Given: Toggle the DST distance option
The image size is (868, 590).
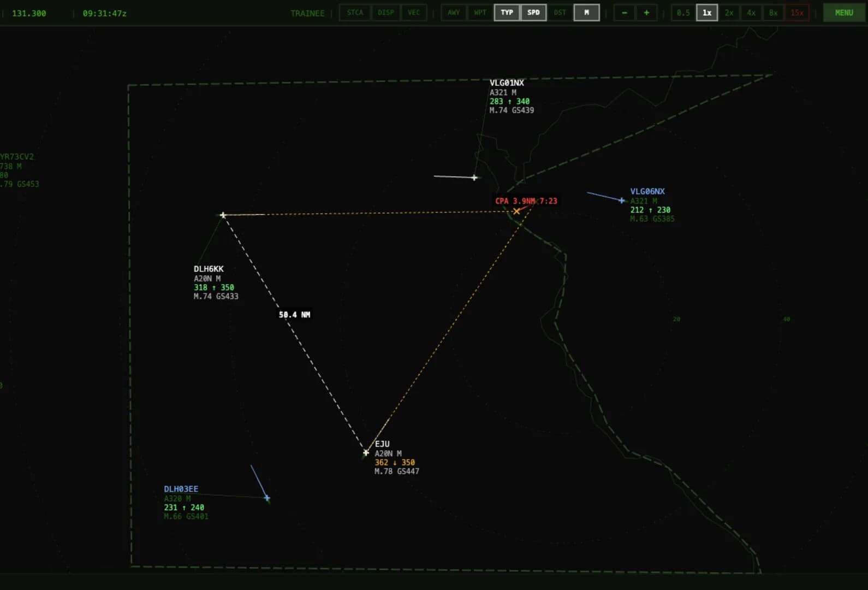Looking at the screenshot, I should [x=560, y=13].
